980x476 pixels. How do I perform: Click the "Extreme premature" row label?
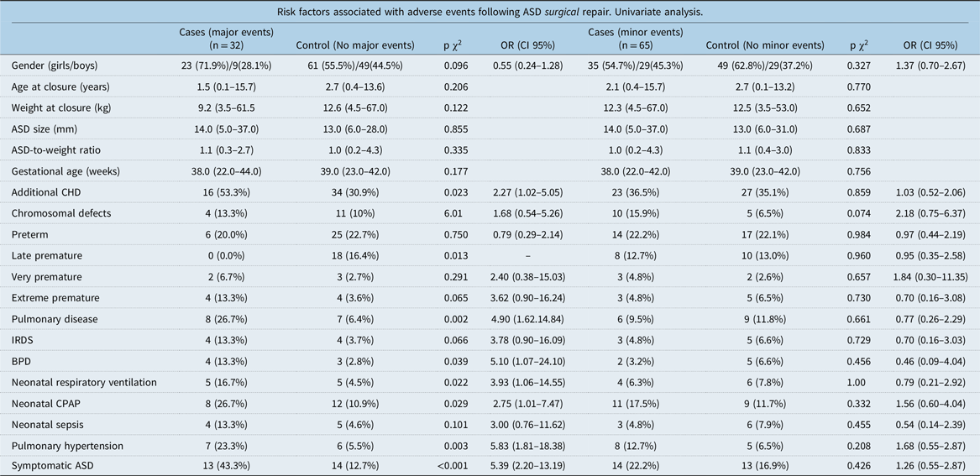[55, 297]
